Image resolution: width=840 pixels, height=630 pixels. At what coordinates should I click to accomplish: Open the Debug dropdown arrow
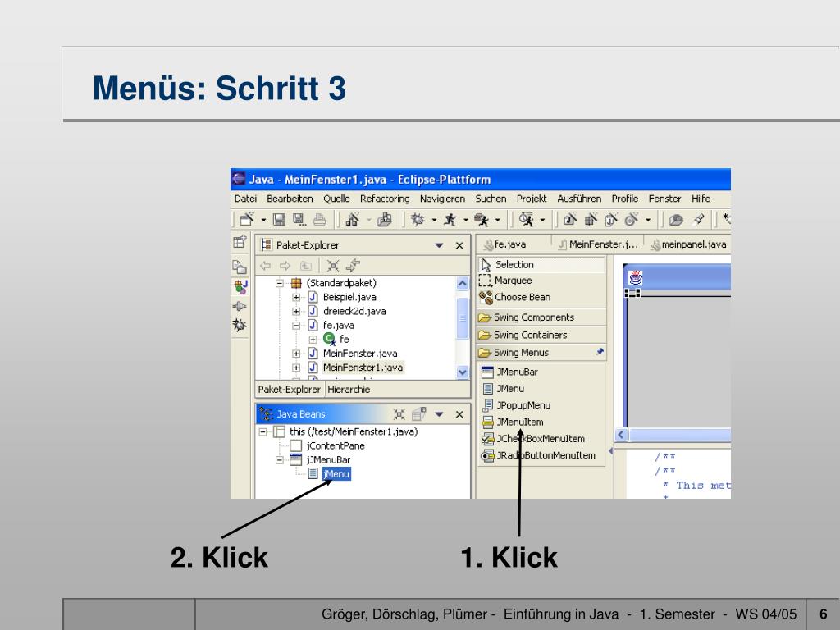coord(434,220)
